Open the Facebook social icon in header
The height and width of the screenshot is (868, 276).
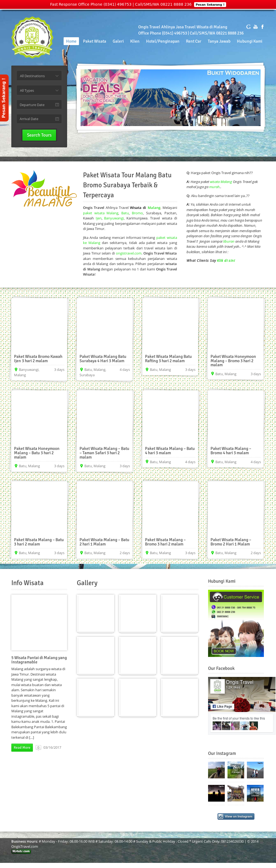tap(263, 27)
